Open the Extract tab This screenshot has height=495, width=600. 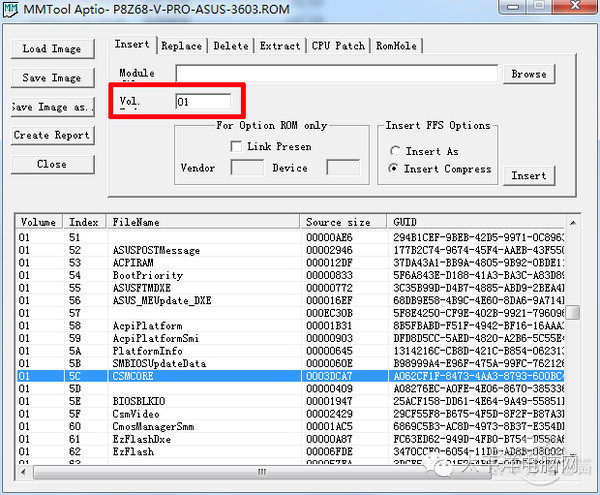[280, 46]
